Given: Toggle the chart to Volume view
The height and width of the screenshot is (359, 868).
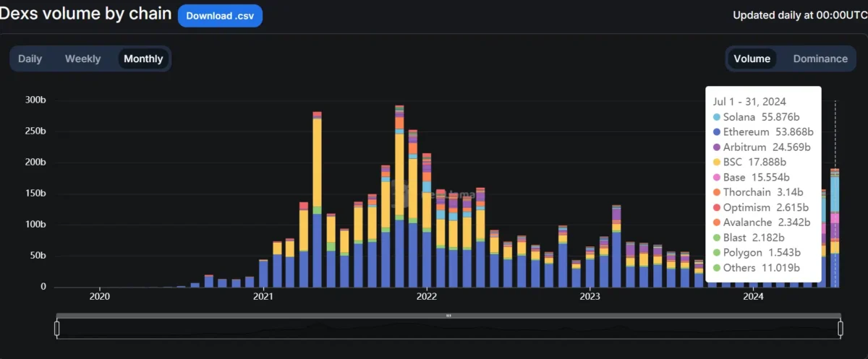Looking at the screenshot, I should pyautogui.click(x=752, y=59).
